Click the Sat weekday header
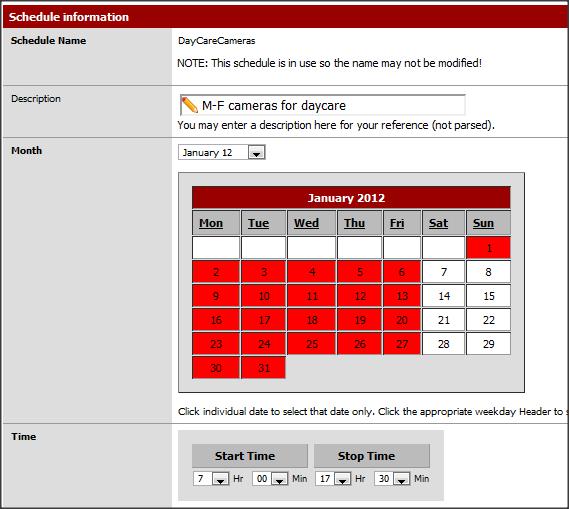This screenshot has height=509, width=569. coord(438,223)
